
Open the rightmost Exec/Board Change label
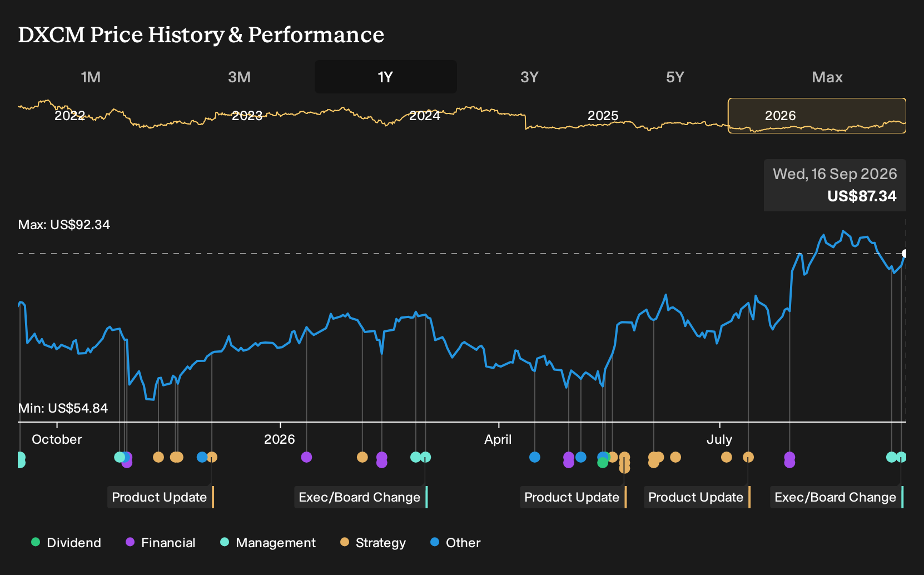837,497
